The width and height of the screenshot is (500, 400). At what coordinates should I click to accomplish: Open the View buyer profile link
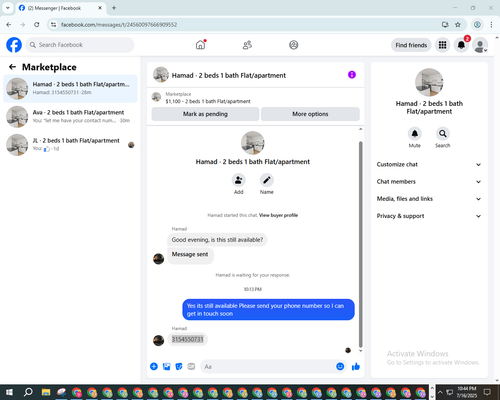point(278,215)
